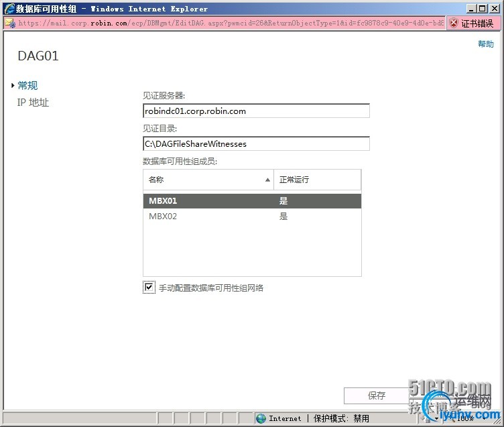Minimize the Internet Explorer window
Screen dimensions: 504x427
(x=471, y=9)
